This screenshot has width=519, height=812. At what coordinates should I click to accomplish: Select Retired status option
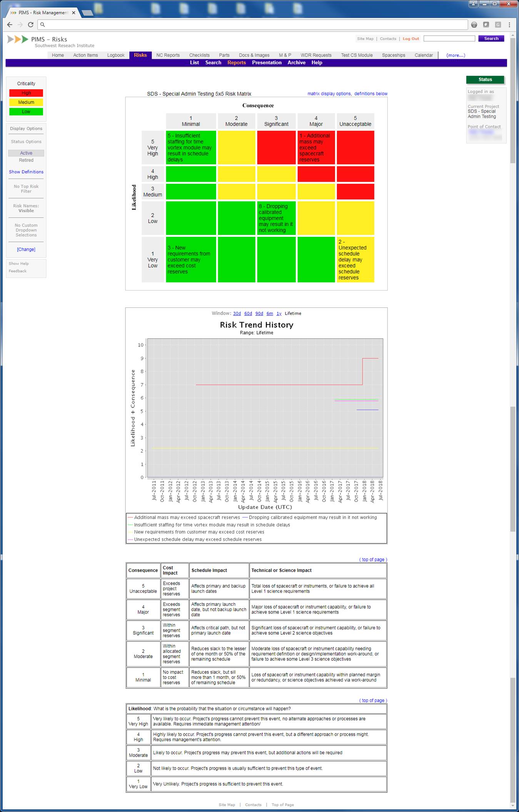[26, 160]
